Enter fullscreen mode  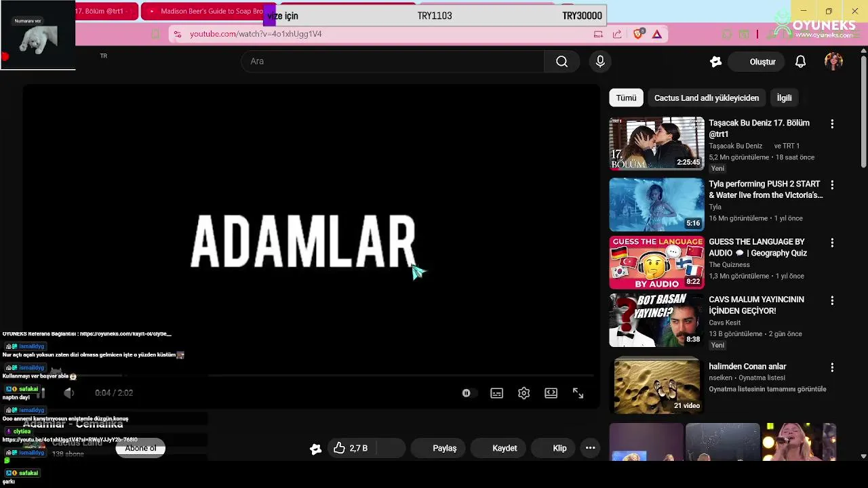point(578,393)
